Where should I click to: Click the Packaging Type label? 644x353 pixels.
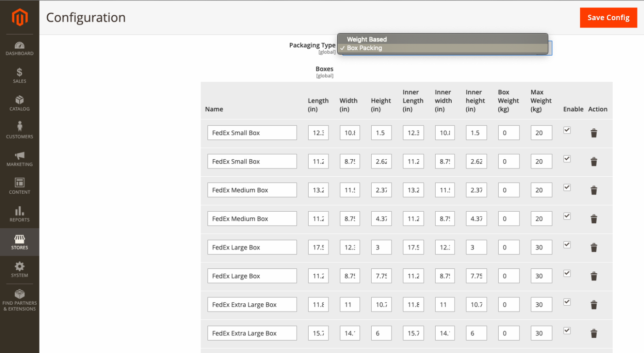pos(312,45)
